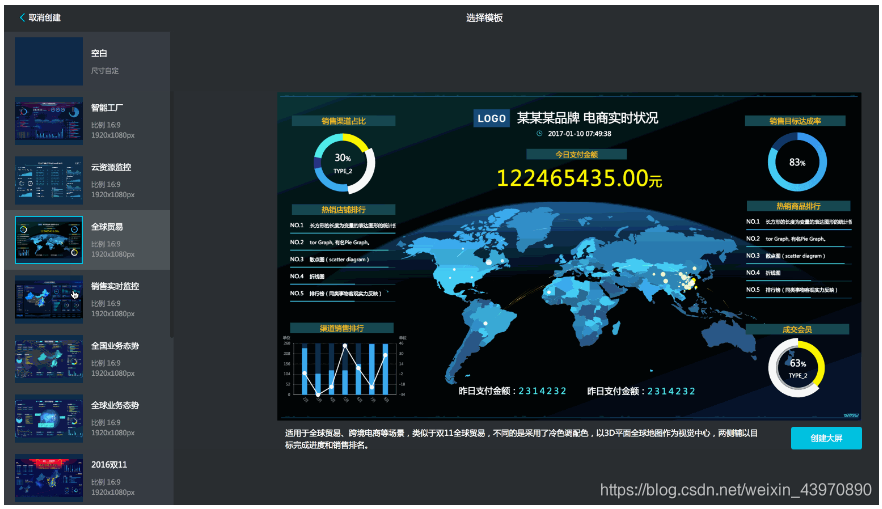Click the 热销商品排行 header in preview
This screenshot has width=882, height=509.
click(798, 206)
